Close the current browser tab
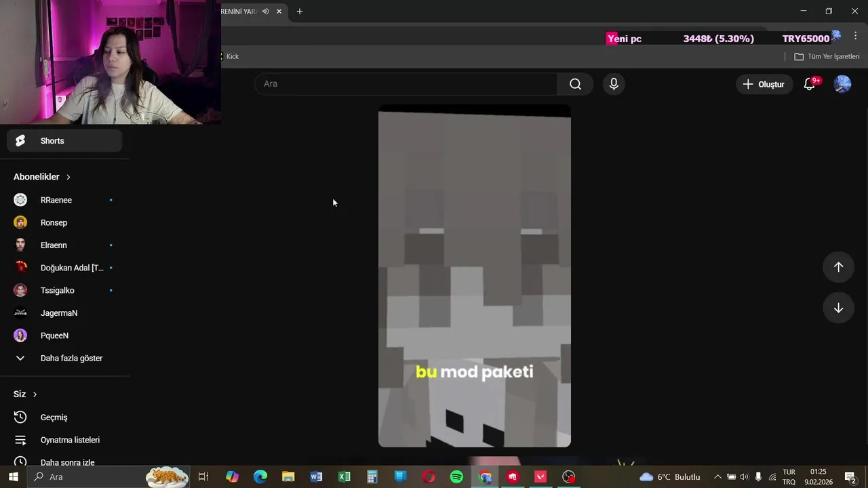Screen dimensions: 868x488 pyautogui.click(x=279, y=12)
